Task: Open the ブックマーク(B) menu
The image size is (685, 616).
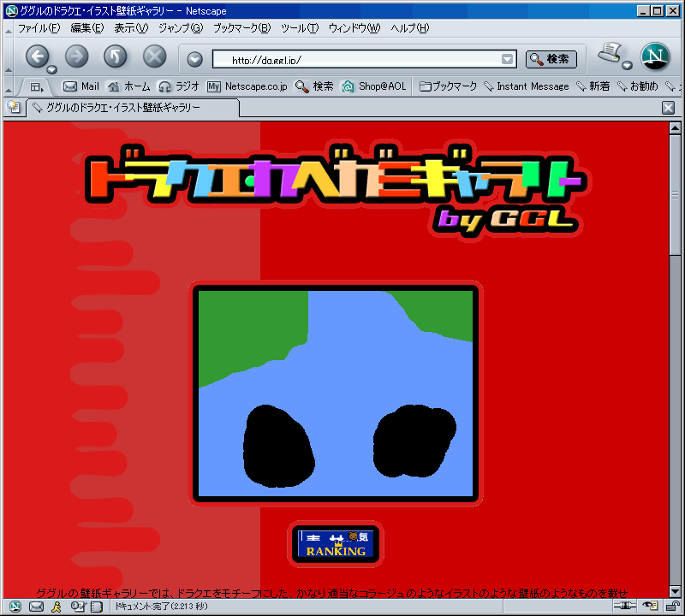Action: (x=241, y=28)
